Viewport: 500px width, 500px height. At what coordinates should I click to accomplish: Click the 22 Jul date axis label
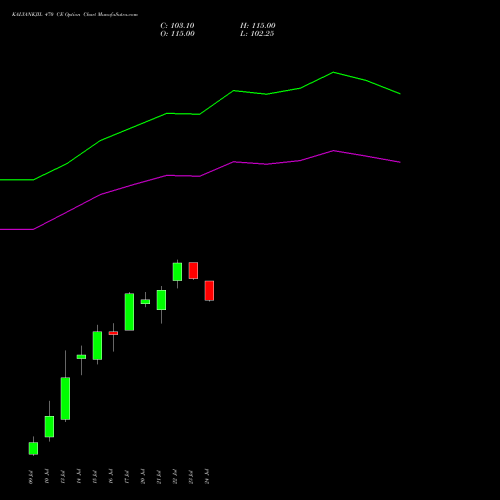[x=175, y=477]
